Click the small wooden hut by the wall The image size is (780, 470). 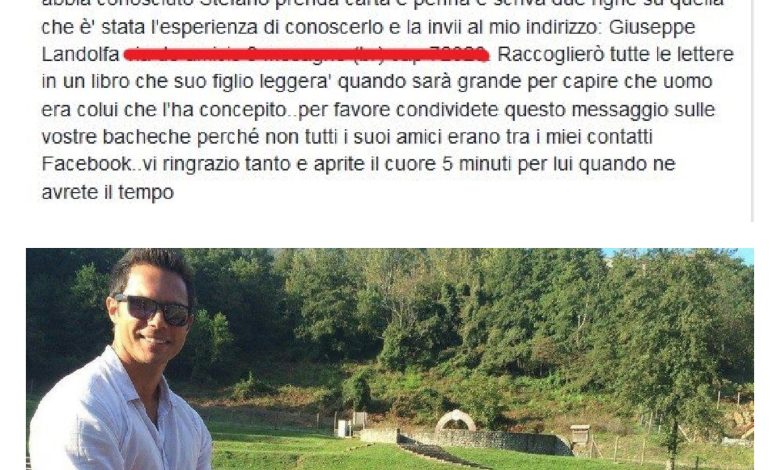580,434
